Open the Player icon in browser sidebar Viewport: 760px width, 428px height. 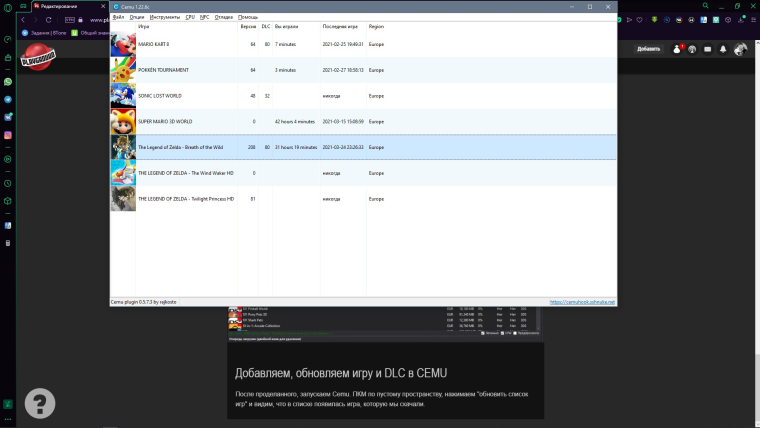pyautogui.click(x=8, y=159)
